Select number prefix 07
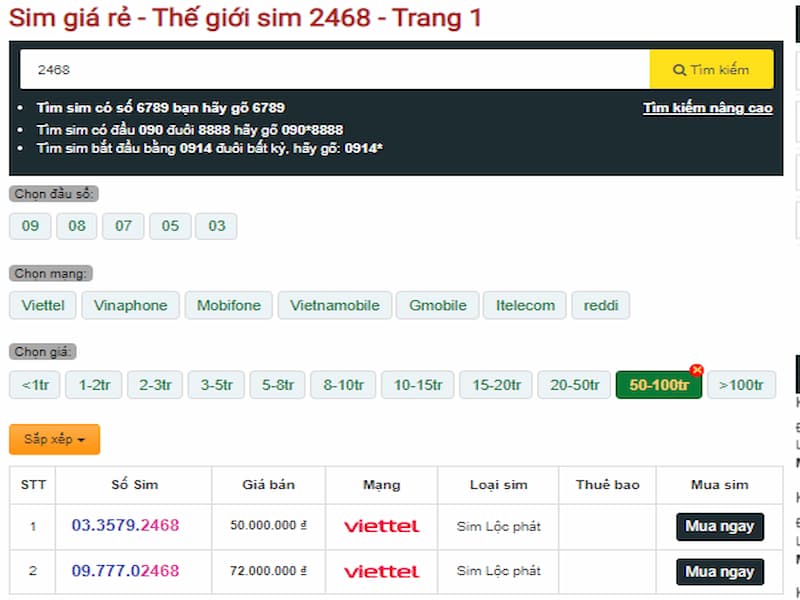 pyautogui.click(x=123, y=226)
